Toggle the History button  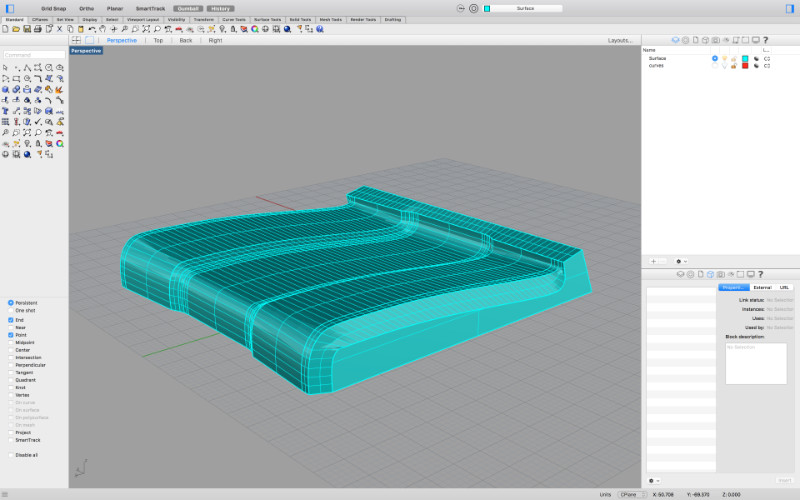pos(220,9)
